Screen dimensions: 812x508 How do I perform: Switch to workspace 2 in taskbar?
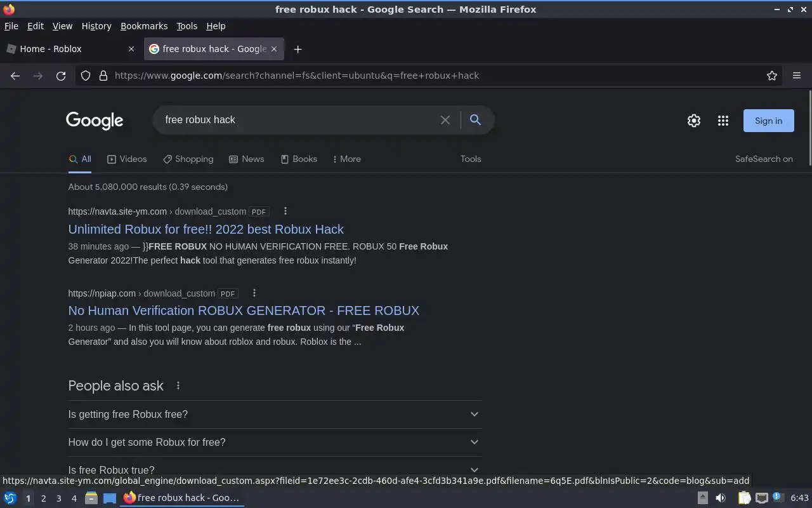pos(43,498)
